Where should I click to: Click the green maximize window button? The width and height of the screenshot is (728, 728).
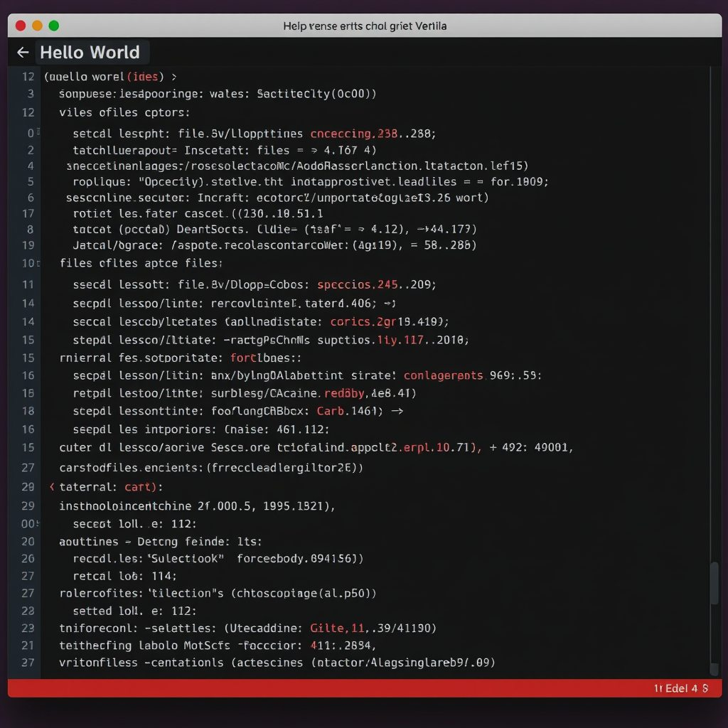point(54,26)
